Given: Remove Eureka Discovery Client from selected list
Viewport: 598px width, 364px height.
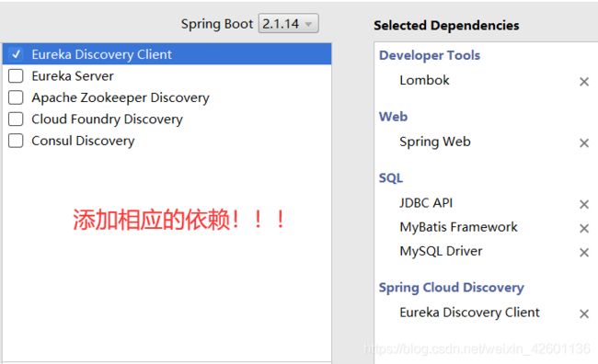Looking at the screenshot, I should pos(584,313).
